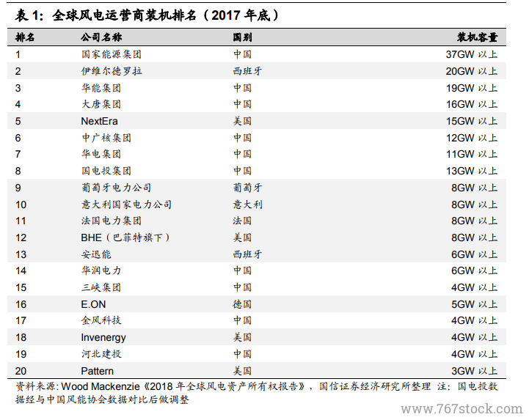Select company name 三峡集团
The height and width of the screenshot is (420, 529).
pyautogui.click(x=101, y=287)
